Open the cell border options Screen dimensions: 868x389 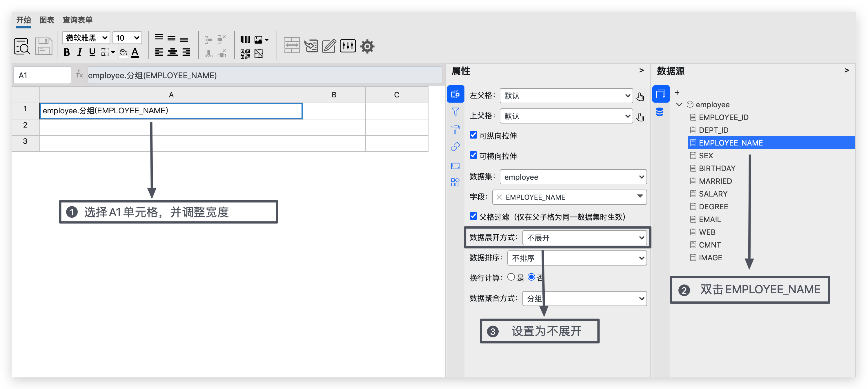[108, 52]
